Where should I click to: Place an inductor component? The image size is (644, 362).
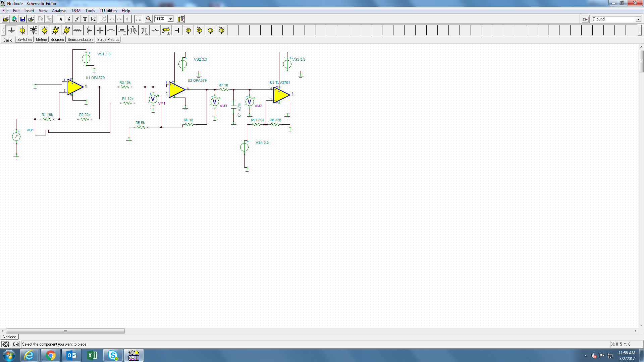point(111,31)
